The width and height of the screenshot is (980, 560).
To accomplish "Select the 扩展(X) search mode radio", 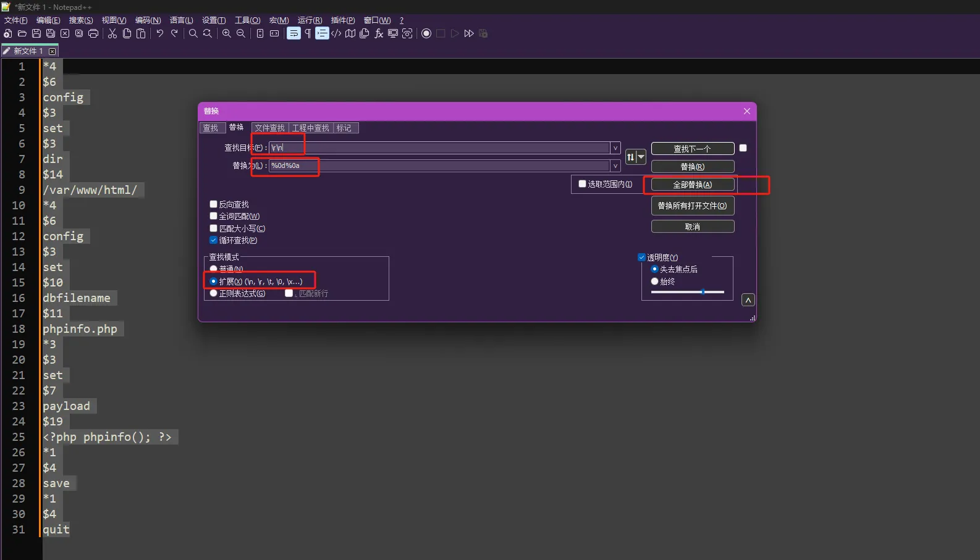I will point(214,282).
